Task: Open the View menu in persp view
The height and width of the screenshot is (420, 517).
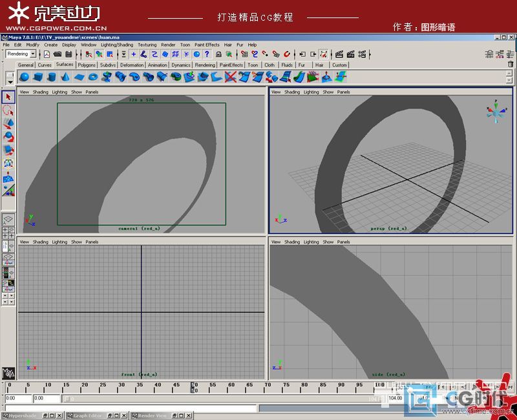Action: [276, 92]
